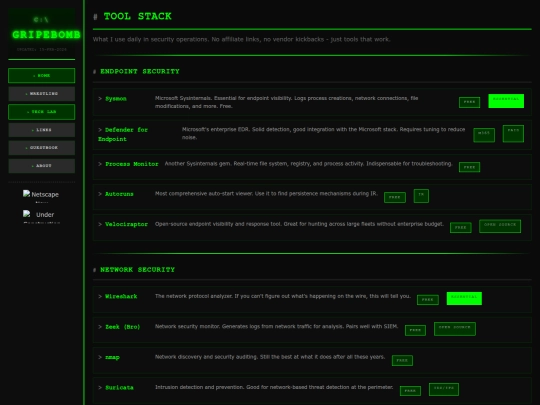Click the Velociraptor tool name
This screenshot has height=405, width=540.
point(126,224)
